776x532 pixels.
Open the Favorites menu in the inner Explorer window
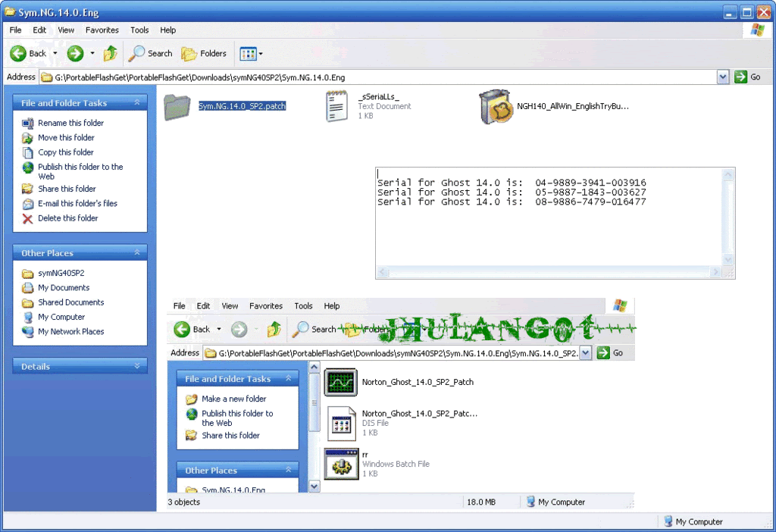pos(266,306)
